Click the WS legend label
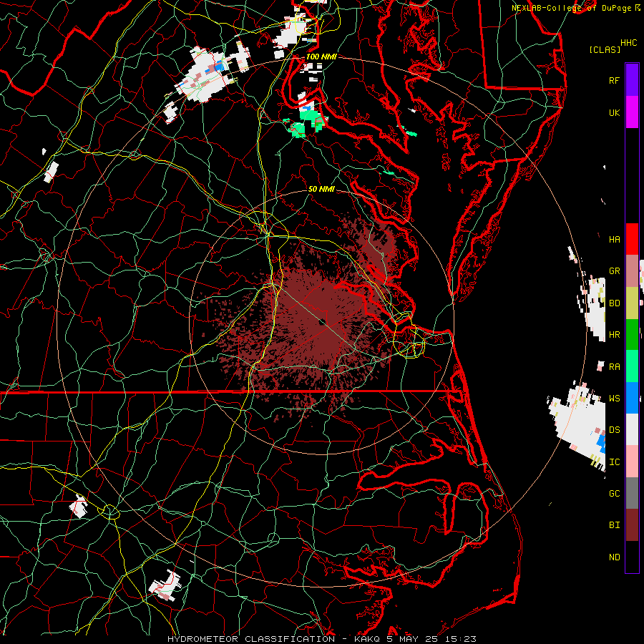 (x=615, y=398)
